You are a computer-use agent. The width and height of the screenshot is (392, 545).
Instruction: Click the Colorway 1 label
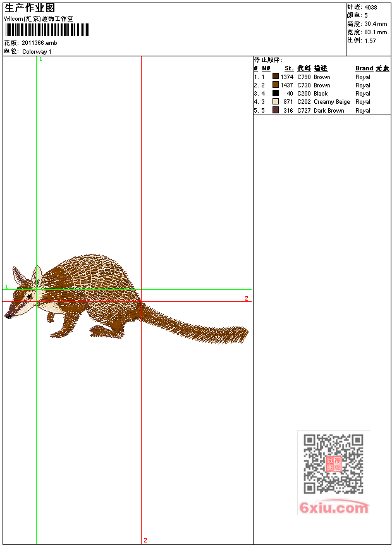click(x=37, y=51)
